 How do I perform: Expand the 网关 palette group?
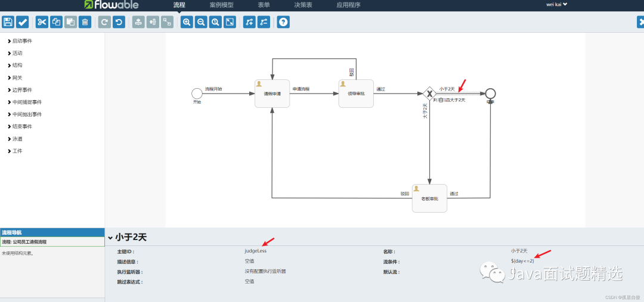15,77
